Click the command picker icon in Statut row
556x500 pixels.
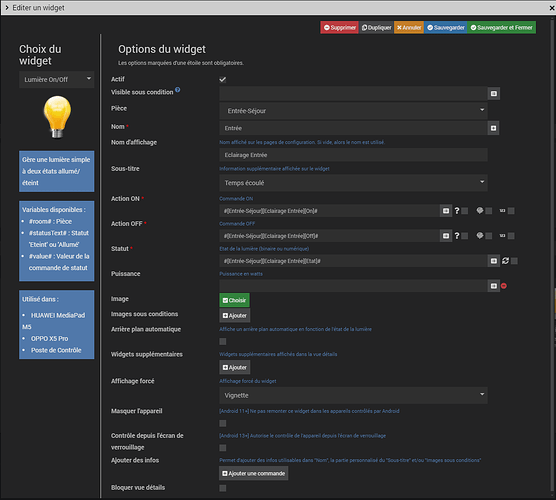(x=494, y=261)
